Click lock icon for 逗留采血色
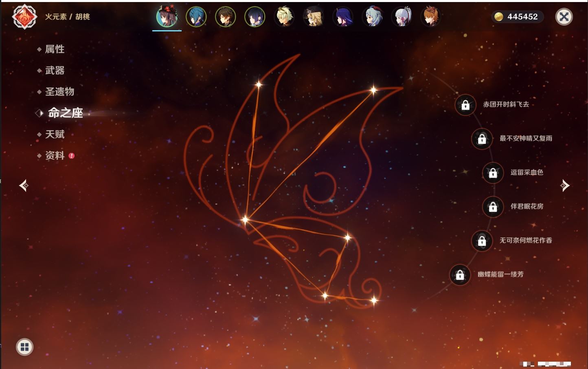This screenshot has width=588, height=369. coord(493,173)
